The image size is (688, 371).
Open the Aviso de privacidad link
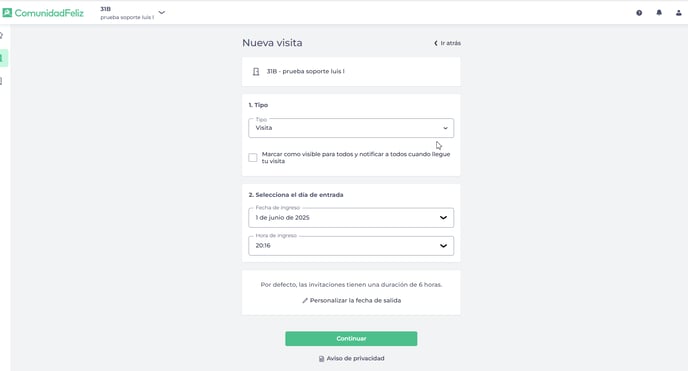coord(351,358)
